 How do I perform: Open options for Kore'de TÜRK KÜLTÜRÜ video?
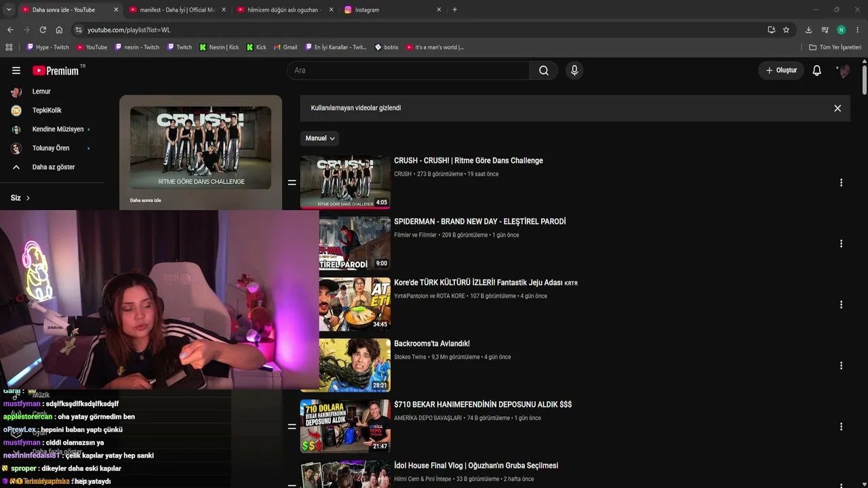(841, 305)
